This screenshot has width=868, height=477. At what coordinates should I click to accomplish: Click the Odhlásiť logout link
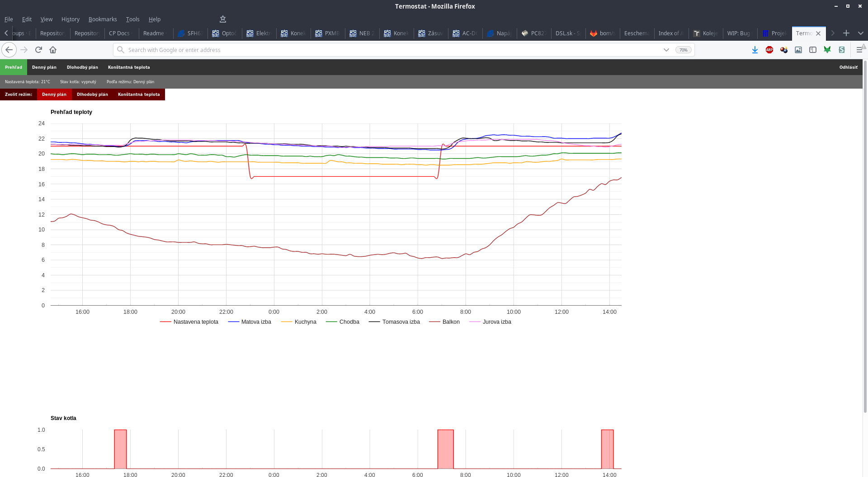pyautogui.click(x=848, y=67)
